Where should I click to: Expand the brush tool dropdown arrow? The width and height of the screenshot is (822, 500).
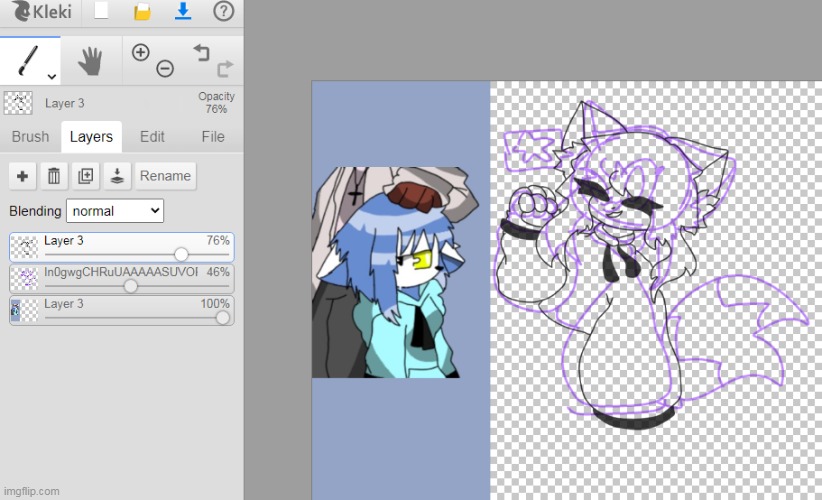coord(51,77)
